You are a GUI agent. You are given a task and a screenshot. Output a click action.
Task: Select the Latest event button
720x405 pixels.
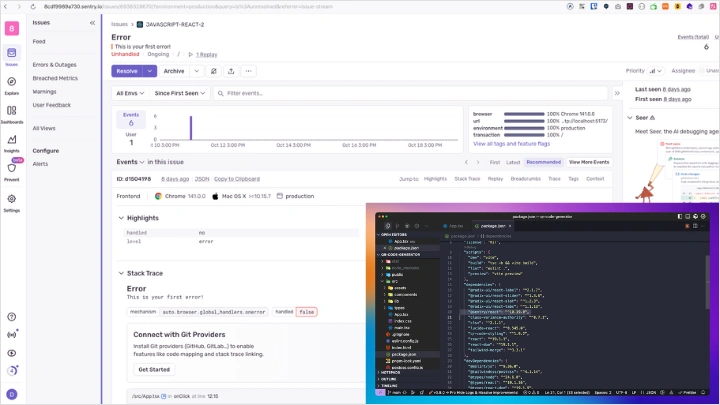point(513,162)
